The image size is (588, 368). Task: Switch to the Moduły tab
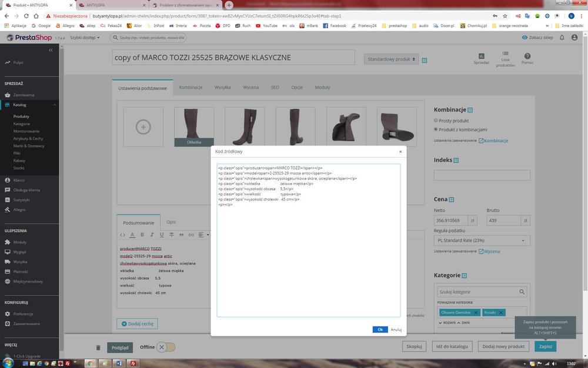322,88
